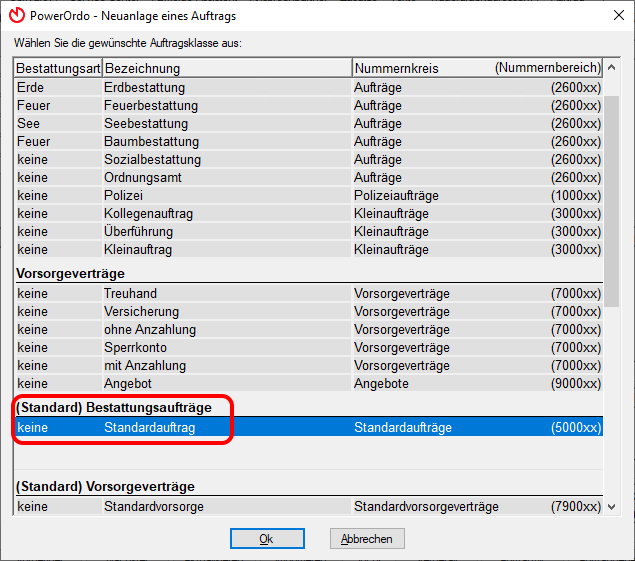This screenshot has height=561, width=635.
Task: Click the (Standard) Vorsorgeverträge group heading
Action: (105, 486)
